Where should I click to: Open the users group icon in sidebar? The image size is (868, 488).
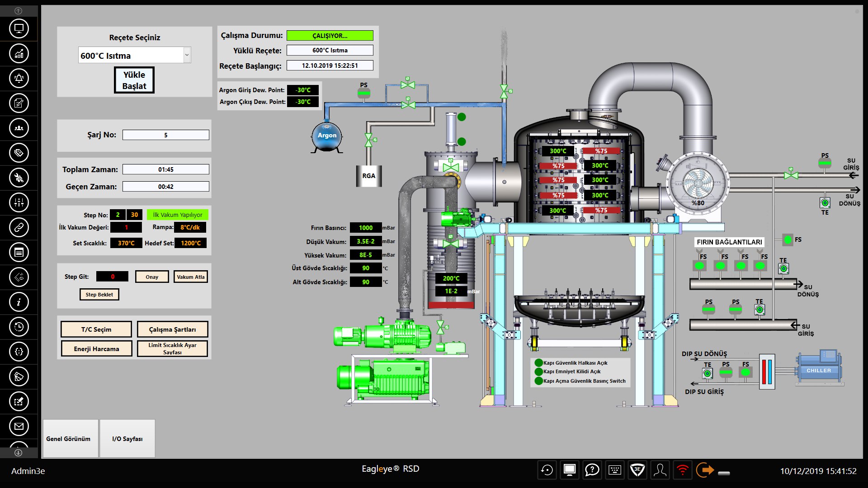click(19, 128)
